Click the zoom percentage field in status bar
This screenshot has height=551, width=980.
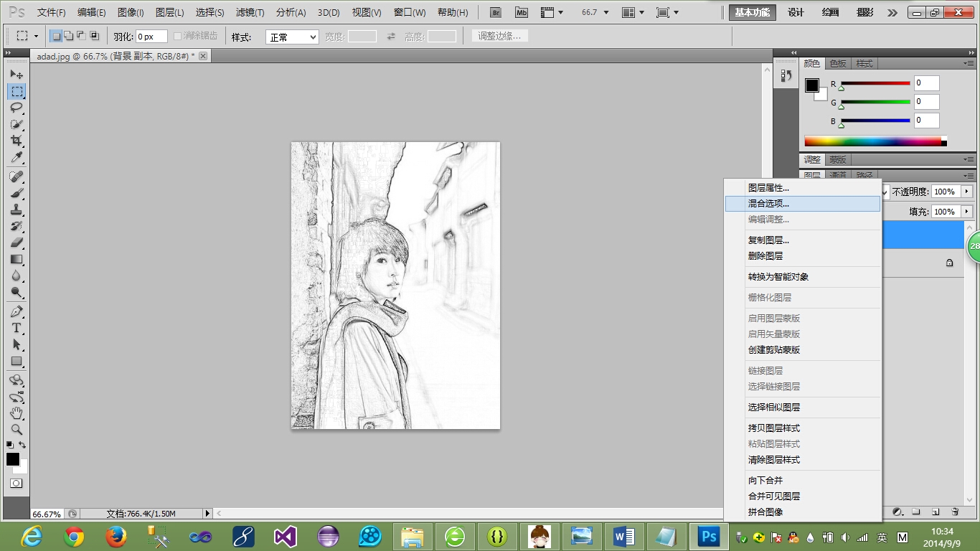[x=47, y=514]
